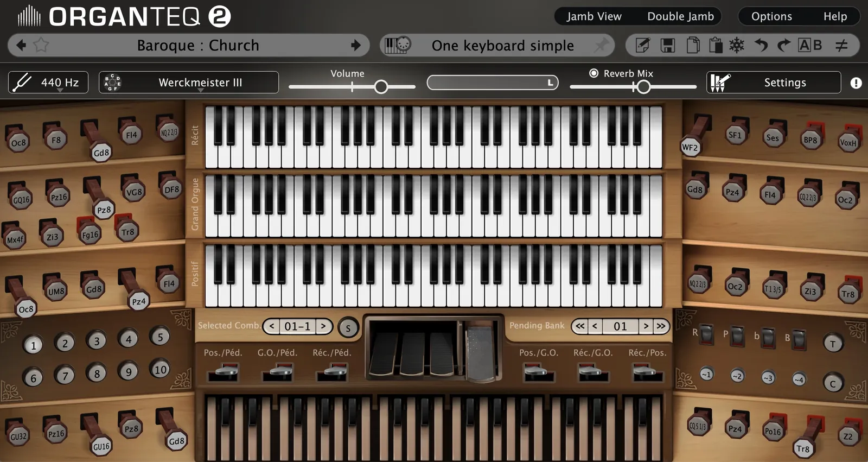
Task: Click the S set button
Action: (348, 327)
